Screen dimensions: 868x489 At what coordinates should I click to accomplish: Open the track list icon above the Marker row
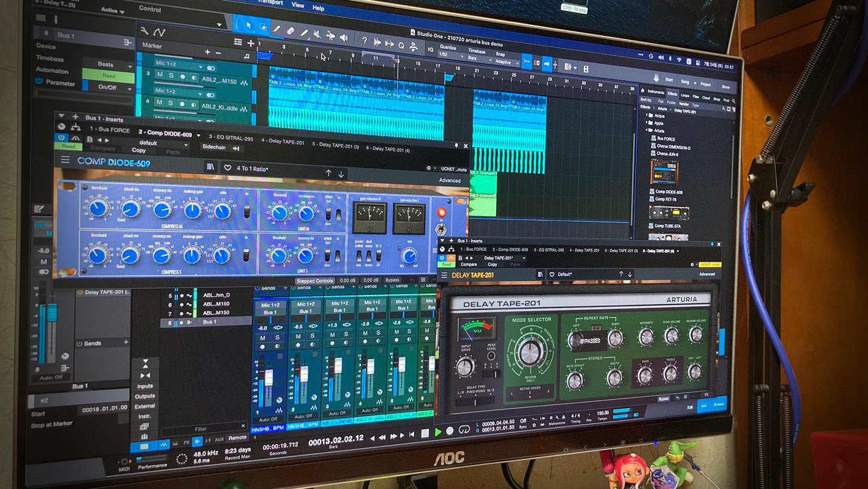[238, 42]
